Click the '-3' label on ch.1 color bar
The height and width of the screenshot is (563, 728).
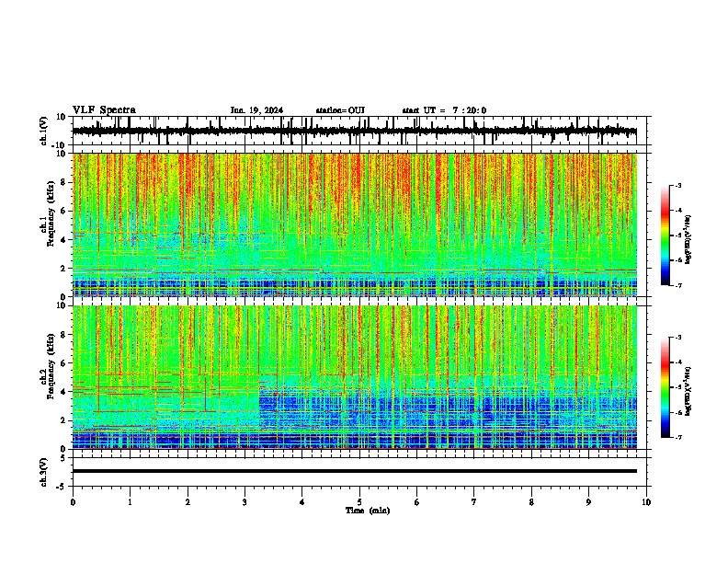coord(677,186)
